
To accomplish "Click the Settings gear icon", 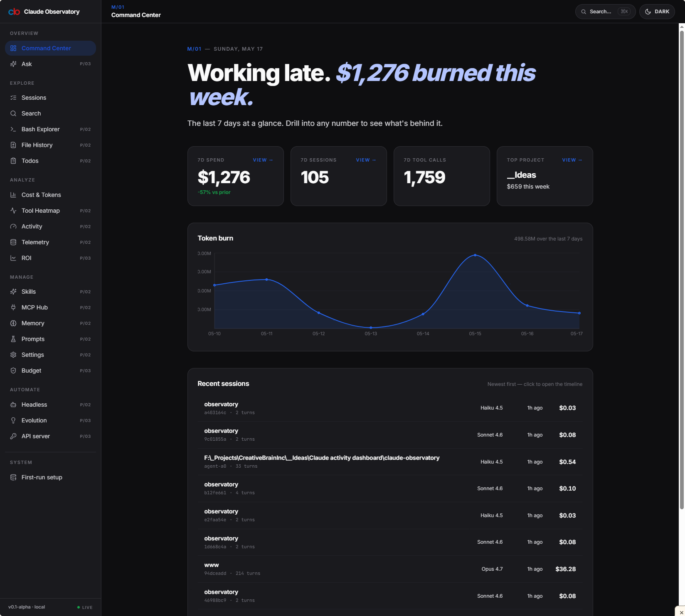I will (13, 355).
